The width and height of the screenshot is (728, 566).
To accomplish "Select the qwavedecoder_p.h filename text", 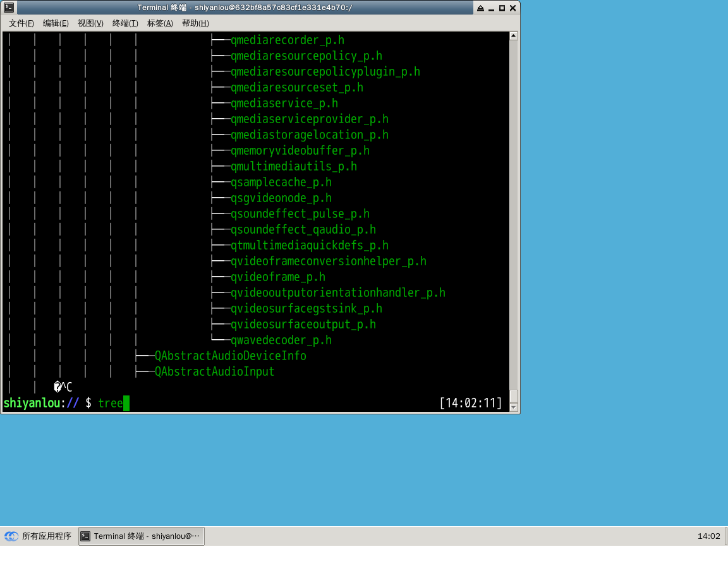I will coord(281,340).
